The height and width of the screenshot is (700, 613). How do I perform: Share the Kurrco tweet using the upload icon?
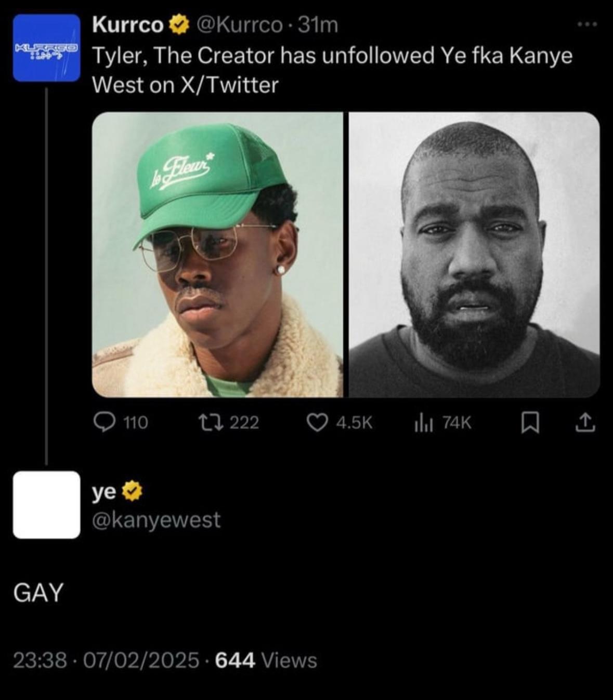(x=584, y=423)
